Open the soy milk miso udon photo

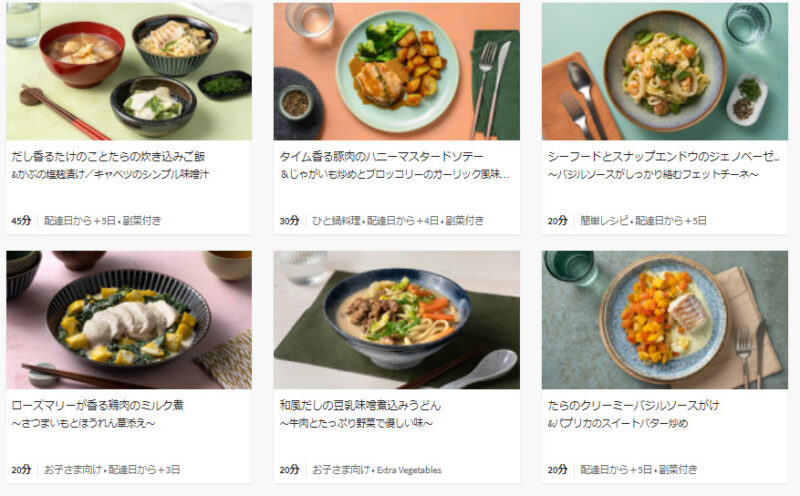396,319
